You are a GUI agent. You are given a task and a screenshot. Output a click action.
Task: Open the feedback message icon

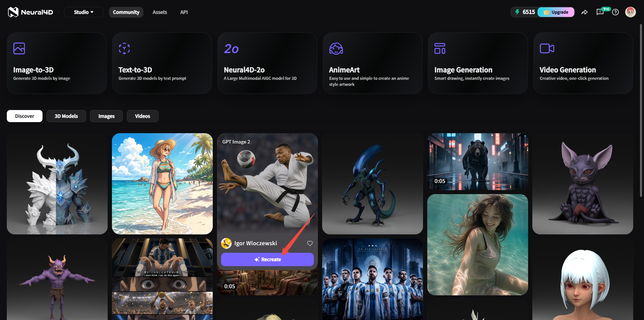[600, 12]
